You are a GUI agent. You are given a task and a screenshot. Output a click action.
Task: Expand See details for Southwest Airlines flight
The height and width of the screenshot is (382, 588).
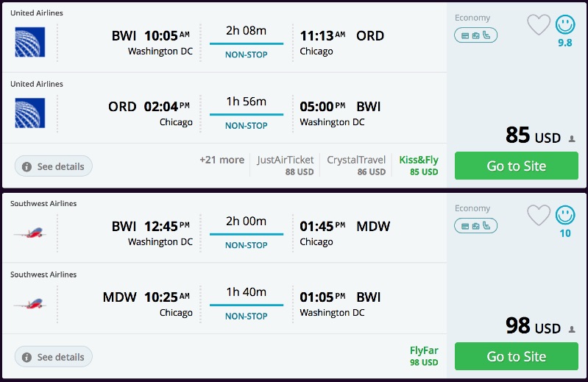coord(53,357)
